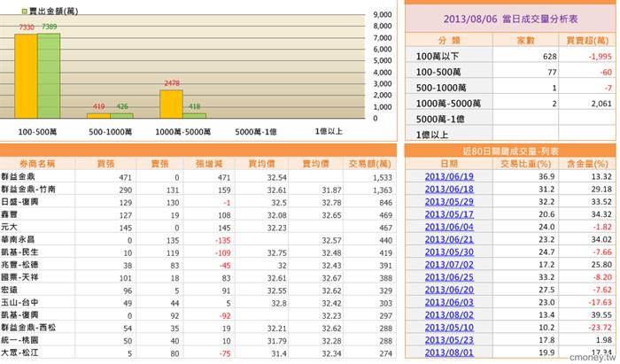
Task: Open the 2013/05/30 date link
Action: [x=449, y=252]
